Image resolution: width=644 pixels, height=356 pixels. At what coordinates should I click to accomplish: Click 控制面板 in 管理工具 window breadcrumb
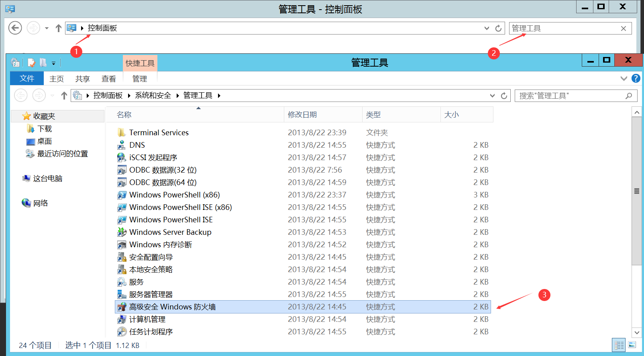pos(108,96)
